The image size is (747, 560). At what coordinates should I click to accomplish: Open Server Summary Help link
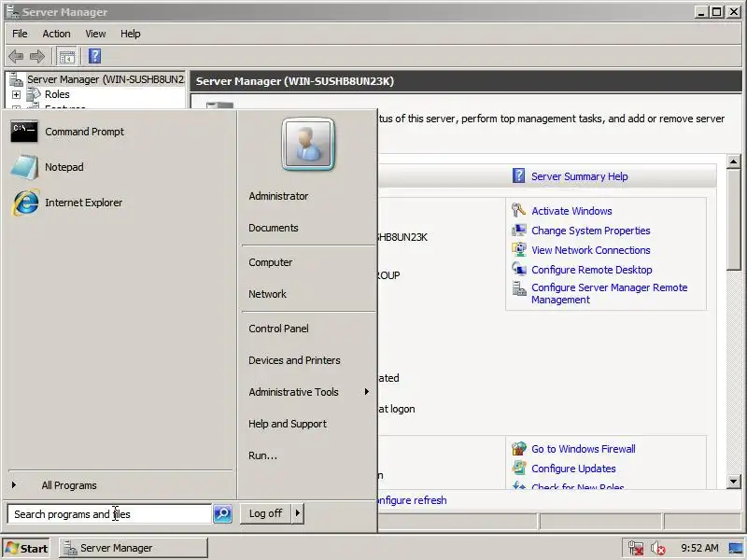579,176
